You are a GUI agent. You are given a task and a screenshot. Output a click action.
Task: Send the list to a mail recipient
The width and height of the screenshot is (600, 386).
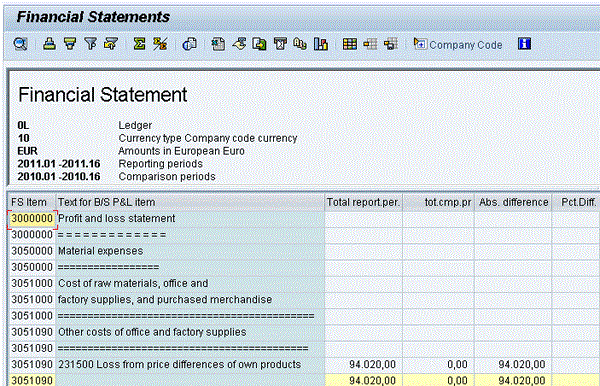coord(280,44)
